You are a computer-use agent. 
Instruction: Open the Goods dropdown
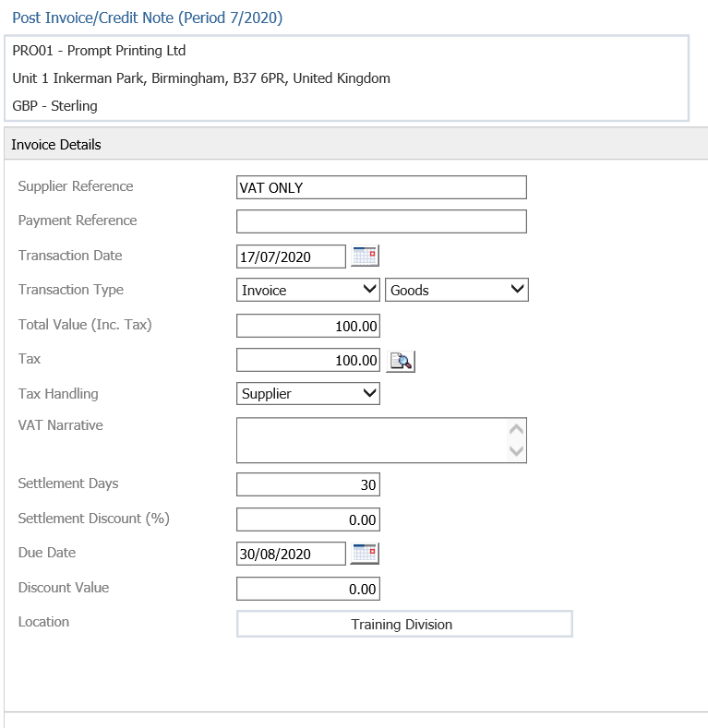point(457,290)
